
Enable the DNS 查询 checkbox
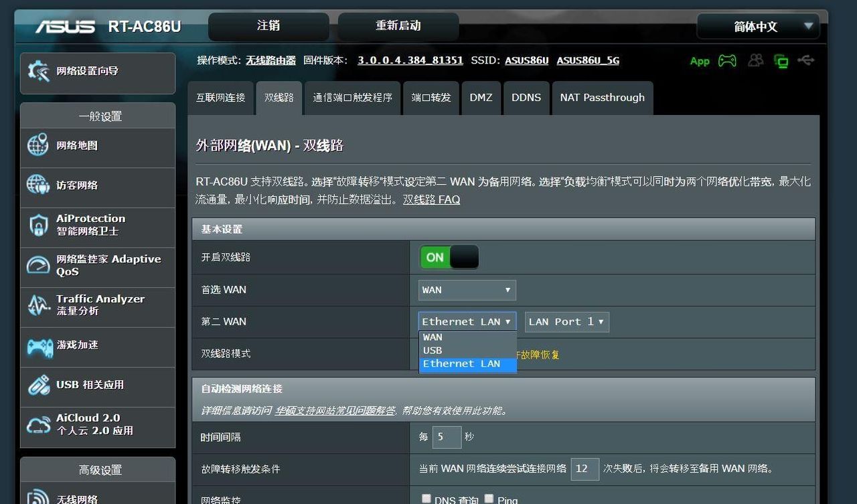click(x=426, y=499)
